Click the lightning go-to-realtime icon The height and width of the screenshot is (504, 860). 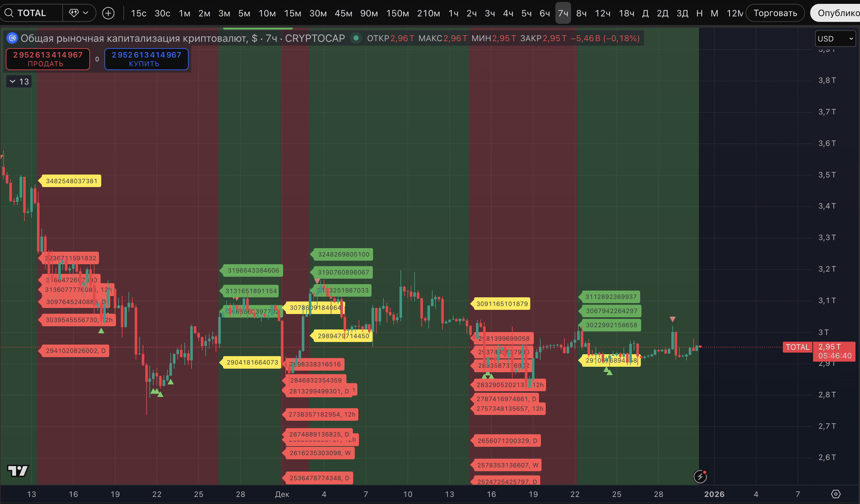click(x=700, y=476)
